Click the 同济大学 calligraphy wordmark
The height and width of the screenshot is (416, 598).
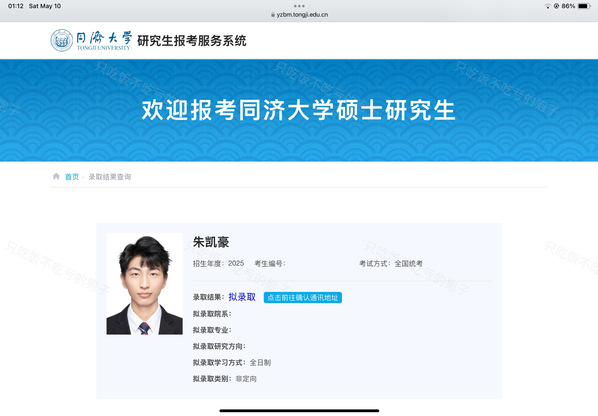coord(104,38)
